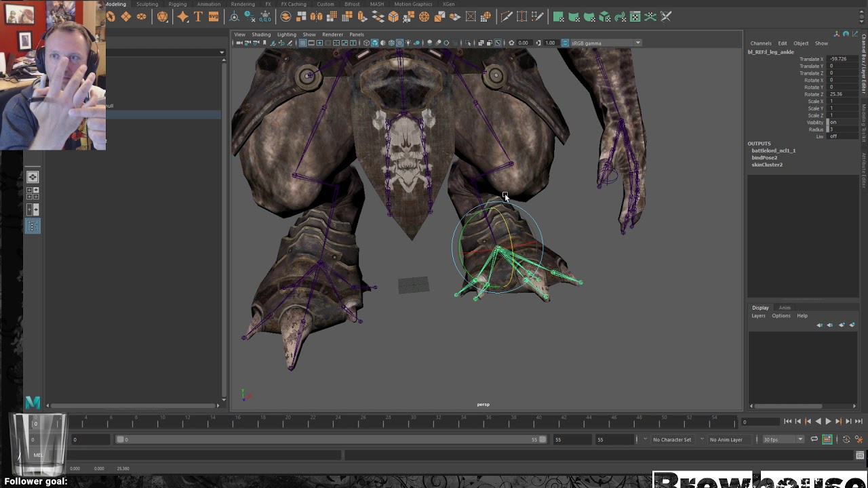
Task: Toggle use all lights viewport icon
Action: 408,43
